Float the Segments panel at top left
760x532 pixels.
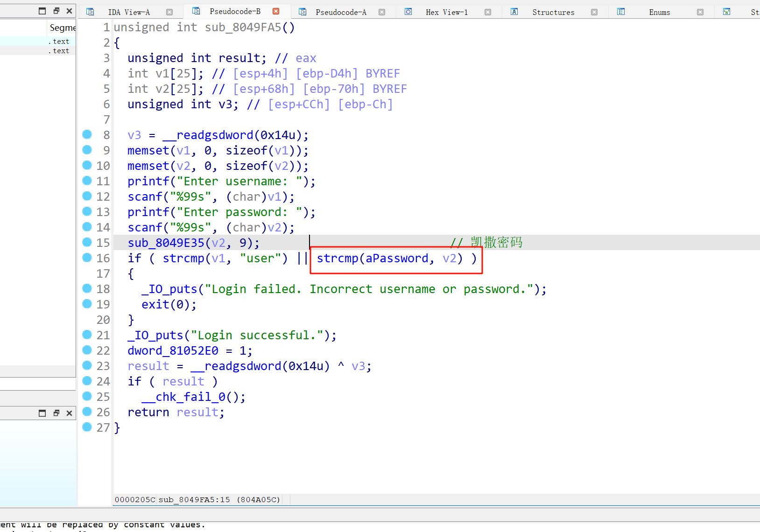[56, 11]
